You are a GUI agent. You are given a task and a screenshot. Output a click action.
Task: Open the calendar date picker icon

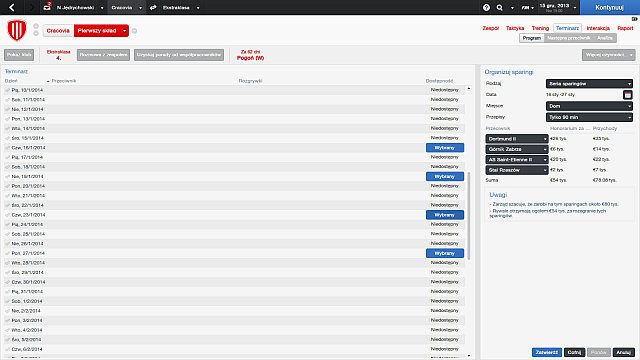pos(628,95)
